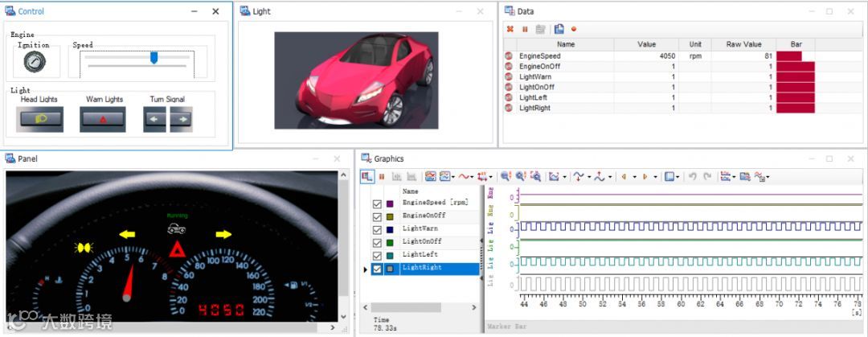Activate the right Turn Signal arrow button
Viewport: 868px width, 337px height.
coord(181,119)
